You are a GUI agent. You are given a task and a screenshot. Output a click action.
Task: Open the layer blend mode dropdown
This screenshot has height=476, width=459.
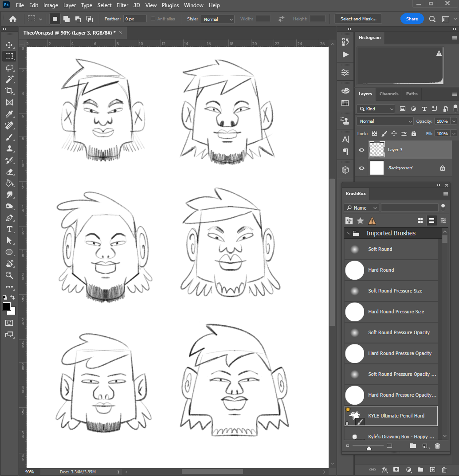384,121
